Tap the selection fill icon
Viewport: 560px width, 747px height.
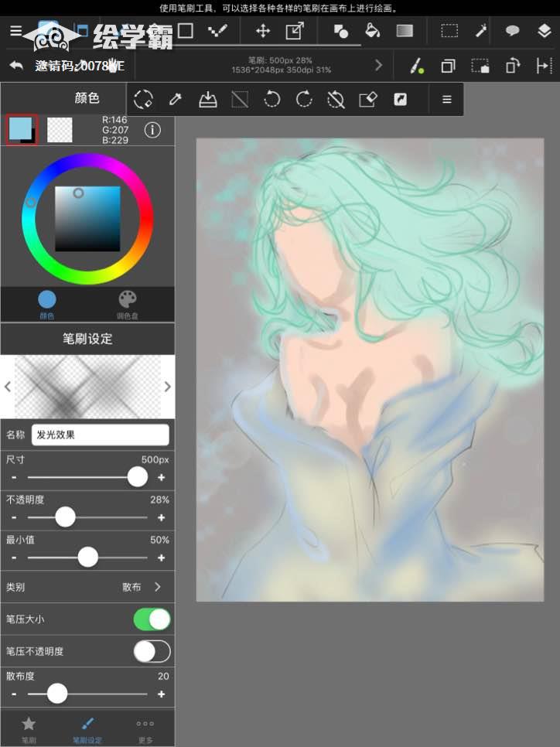click(480, 66)
